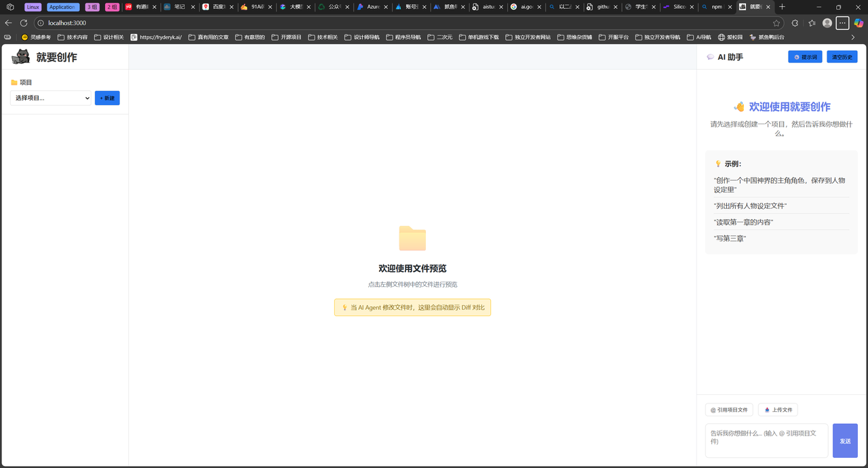The width and height of the screenshot is (868, 468).
Task: Click the 新建 new project button
Action: click(107, 98)
